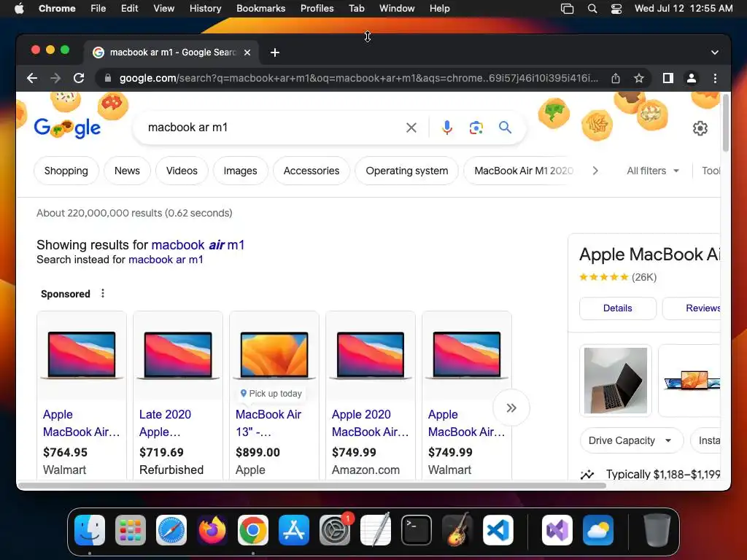Open the Chrome profile avatar icon
The height and width of the screenshot is (560, 747).
[692, 78]
